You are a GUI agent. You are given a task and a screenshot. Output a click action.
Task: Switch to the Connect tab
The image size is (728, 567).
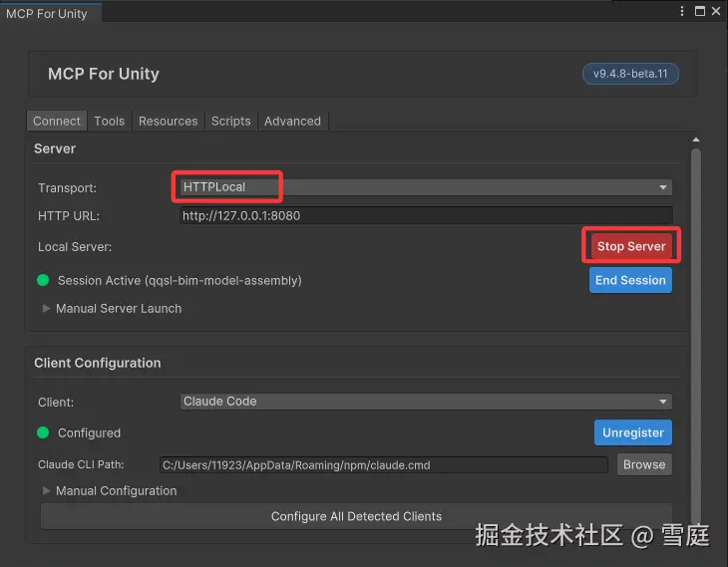pos(57,122)
